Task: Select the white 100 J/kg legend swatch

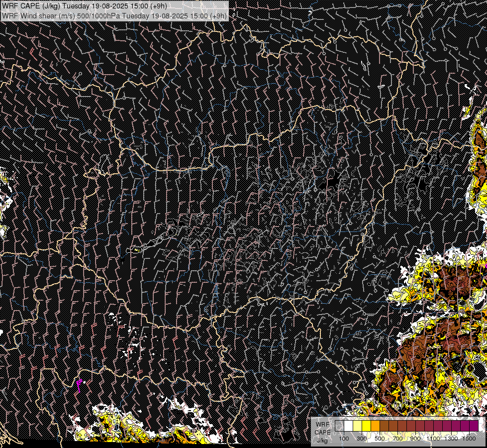Action: click(349, 426)
